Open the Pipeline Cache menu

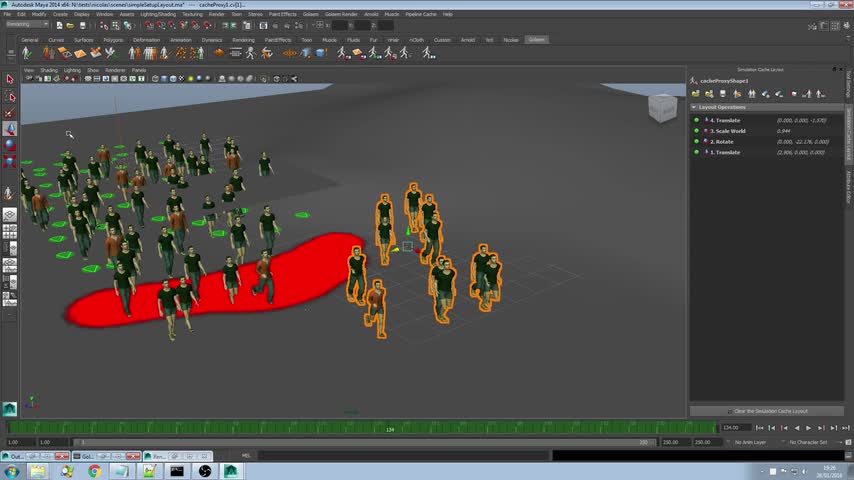coord(420,14)
